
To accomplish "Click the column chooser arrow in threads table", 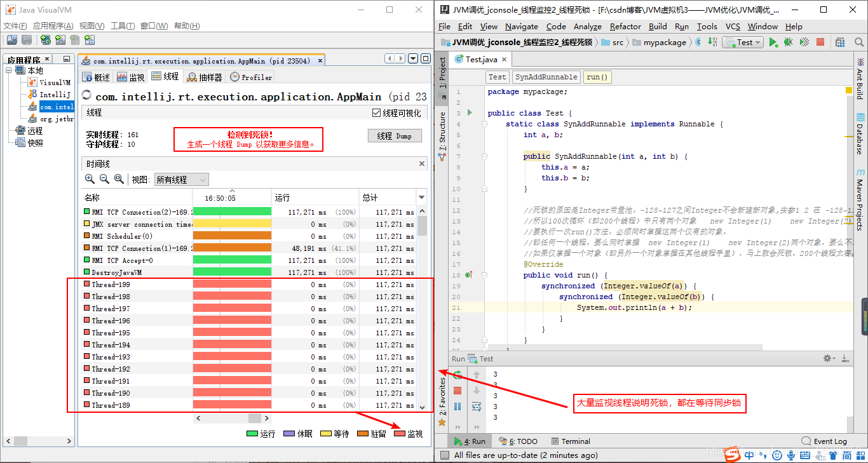I will pos(421,198).
